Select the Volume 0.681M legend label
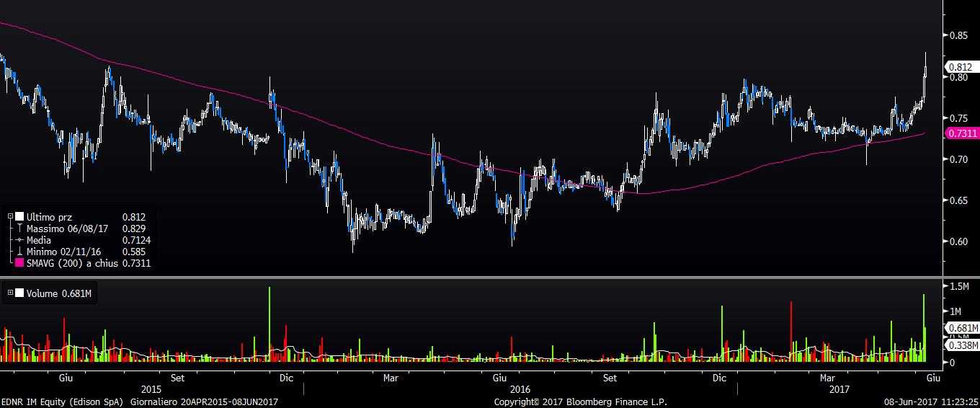980x408 pixels. [x=61, y=293]
